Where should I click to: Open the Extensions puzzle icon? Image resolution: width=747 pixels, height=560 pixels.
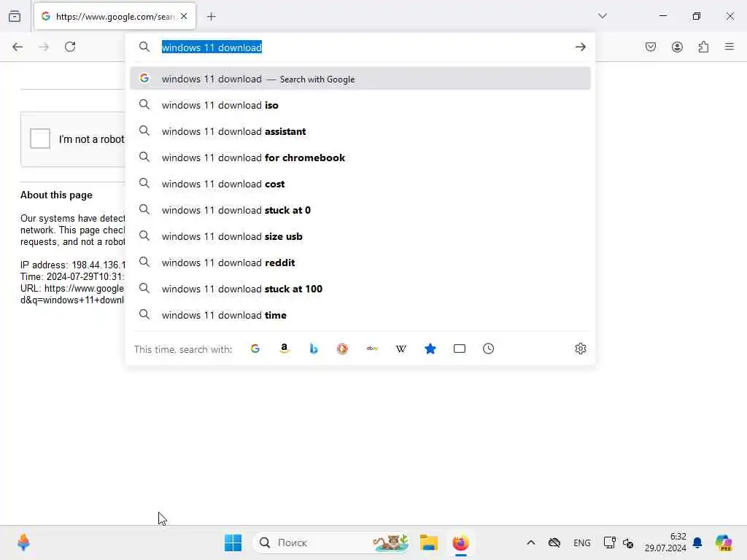tap(703, 47)
